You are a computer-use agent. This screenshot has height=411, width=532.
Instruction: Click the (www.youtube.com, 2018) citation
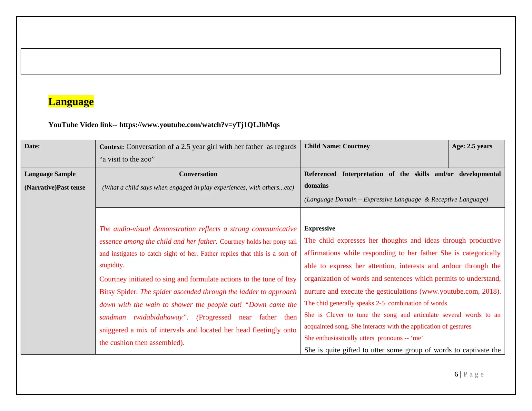[x=460, y=291]
